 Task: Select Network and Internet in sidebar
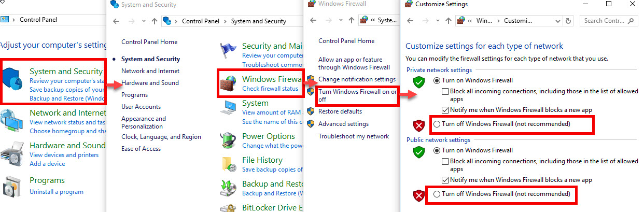tap(150, 71)
